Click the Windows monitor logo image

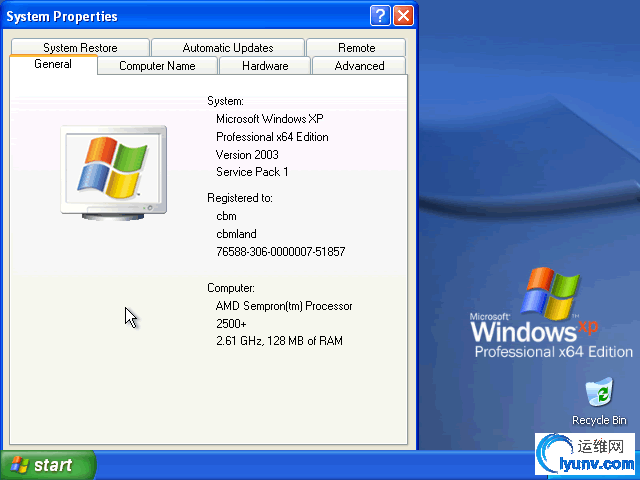[x=113, y=173]
